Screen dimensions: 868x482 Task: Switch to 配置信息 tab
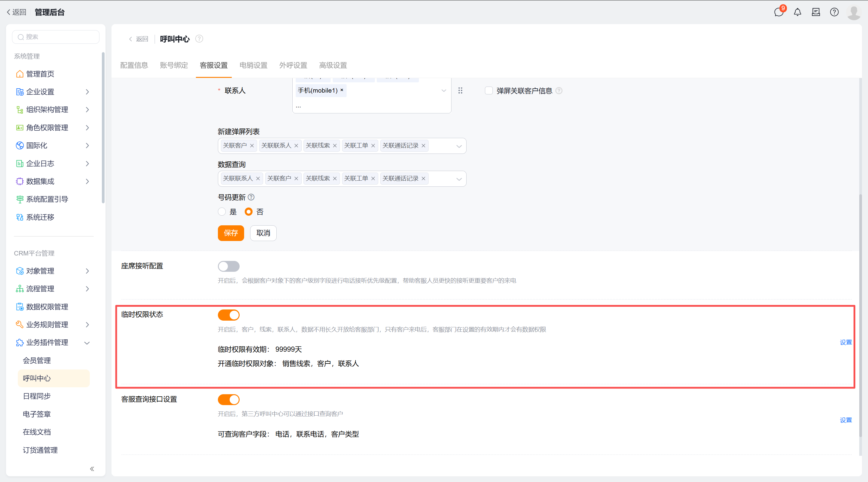[x=134, y=65]
